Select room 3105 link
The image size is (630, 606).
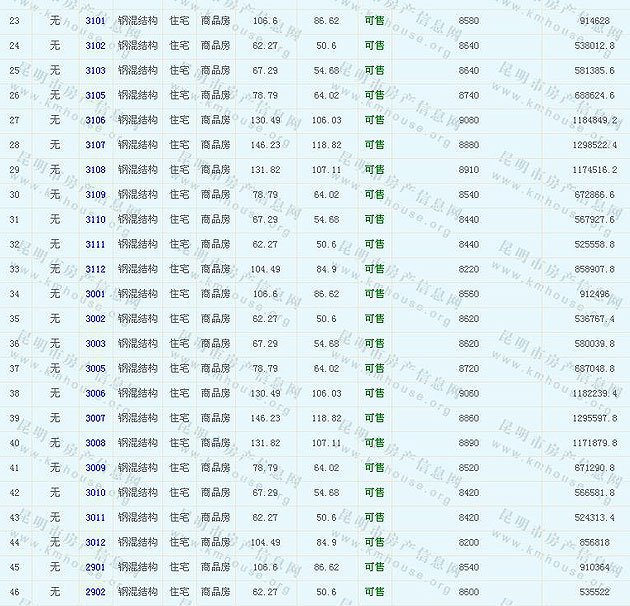pyautogui.click(x=95, y=96)
